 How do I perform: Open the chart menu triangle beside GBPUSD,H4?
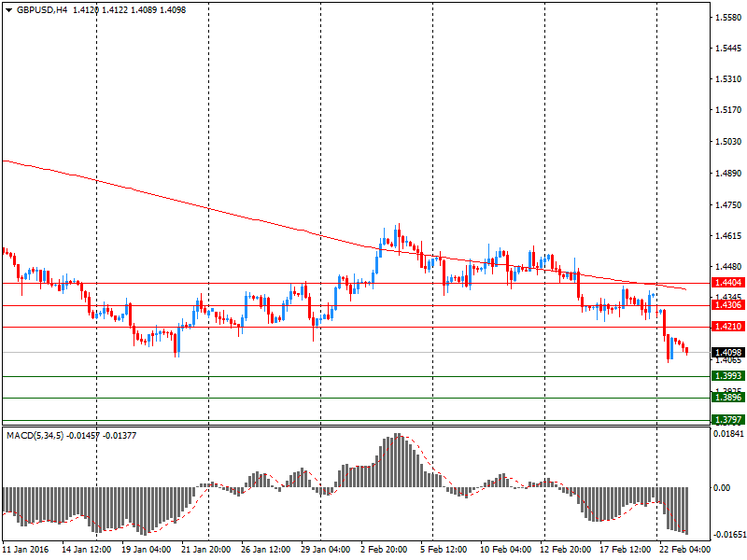[x=8, y=10]
